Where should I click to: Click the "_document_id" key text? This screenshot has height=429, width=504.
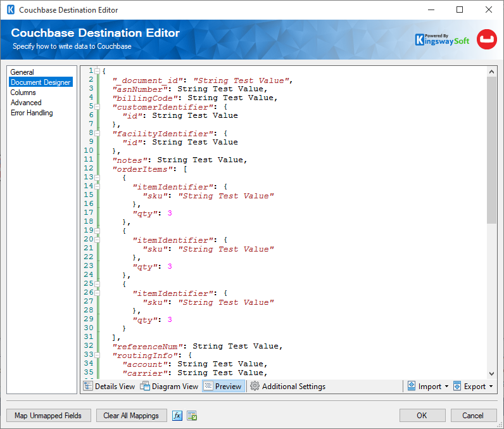[x=148, y=80]
